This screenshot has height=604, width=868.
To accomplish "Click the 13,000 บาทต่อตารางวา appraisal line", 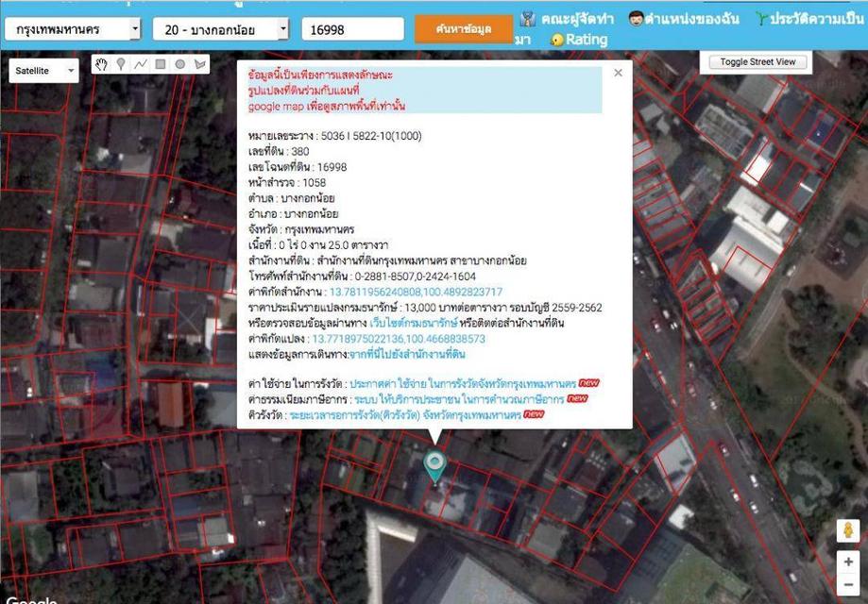I will 425,308.
